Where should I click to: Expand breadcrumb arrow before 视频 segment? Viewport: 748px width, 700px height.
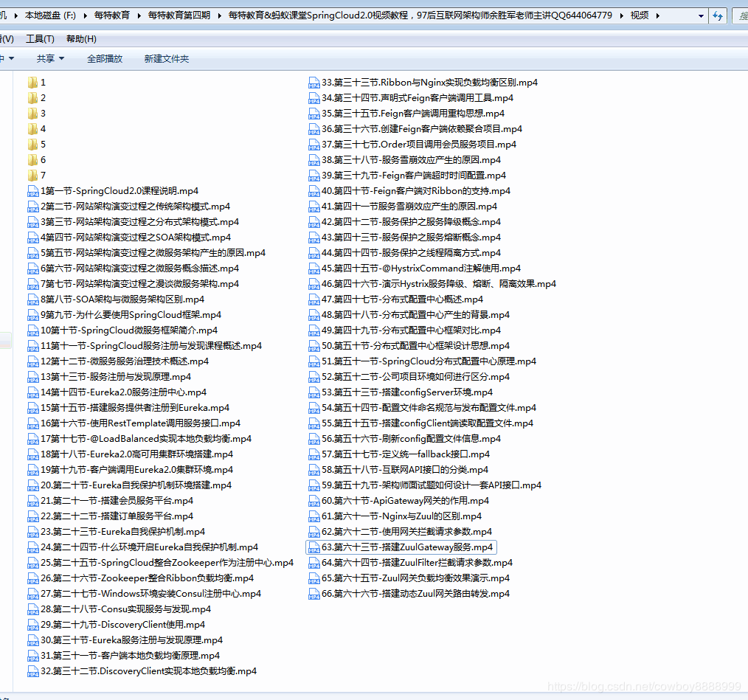coord(622,15)
